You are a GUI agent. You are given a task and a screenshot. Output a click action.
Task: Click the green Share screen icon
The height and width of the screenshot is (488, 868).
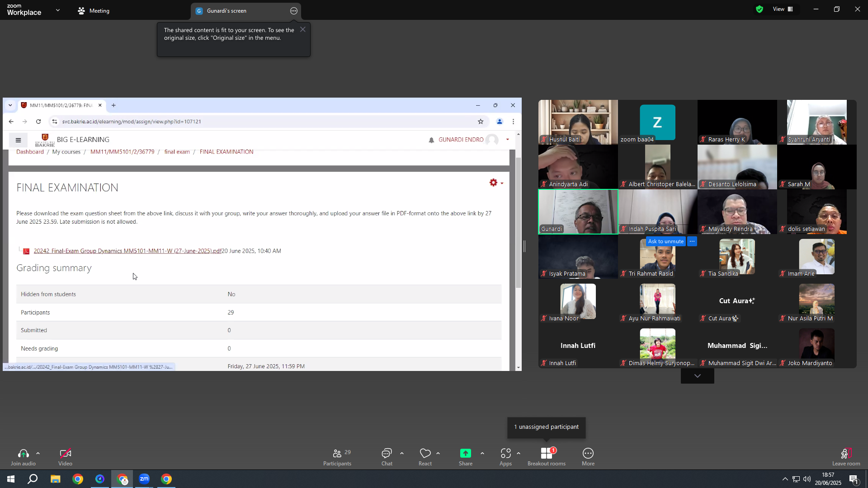point(466,453)
